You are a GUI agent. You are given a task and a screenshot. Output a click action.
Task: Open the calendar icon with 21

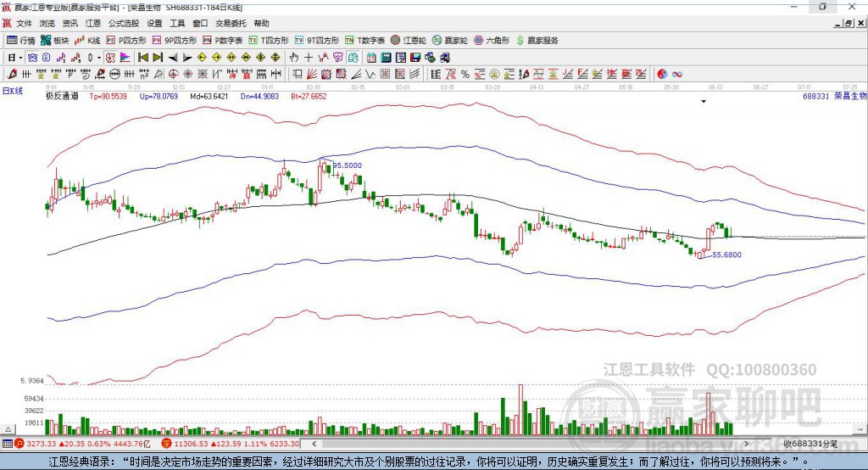click(x=371, y=58)
